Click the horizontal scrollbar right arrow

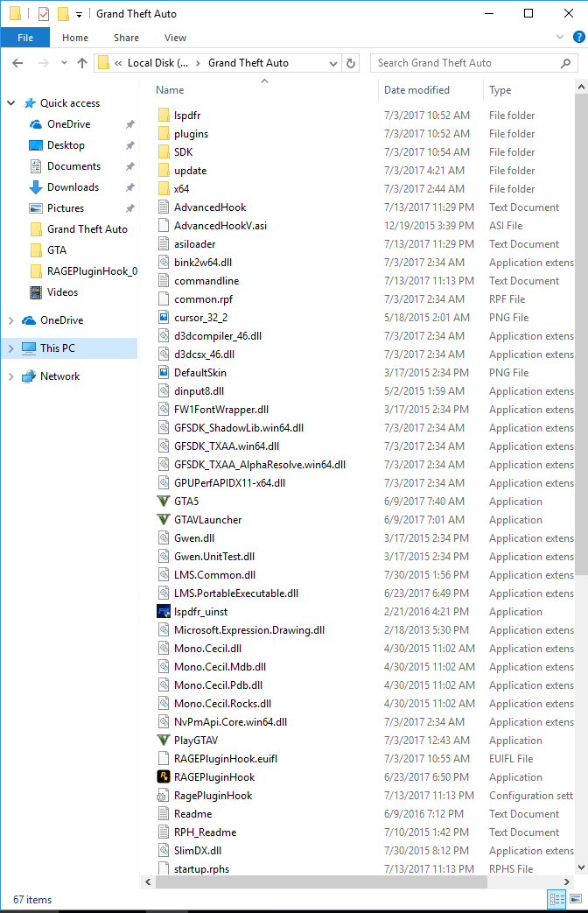pyautogui.click(x=566, y=881)
